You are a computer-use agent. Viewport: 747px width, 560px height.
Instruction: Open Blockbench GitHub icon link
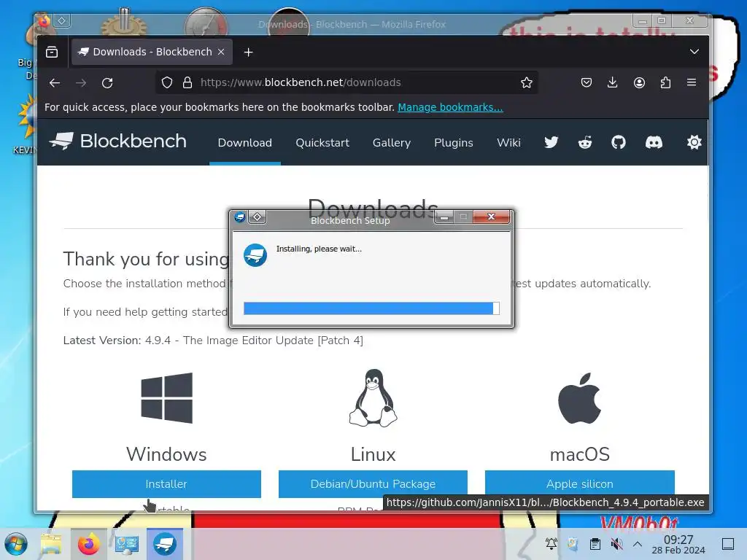[x=619, y=142]
